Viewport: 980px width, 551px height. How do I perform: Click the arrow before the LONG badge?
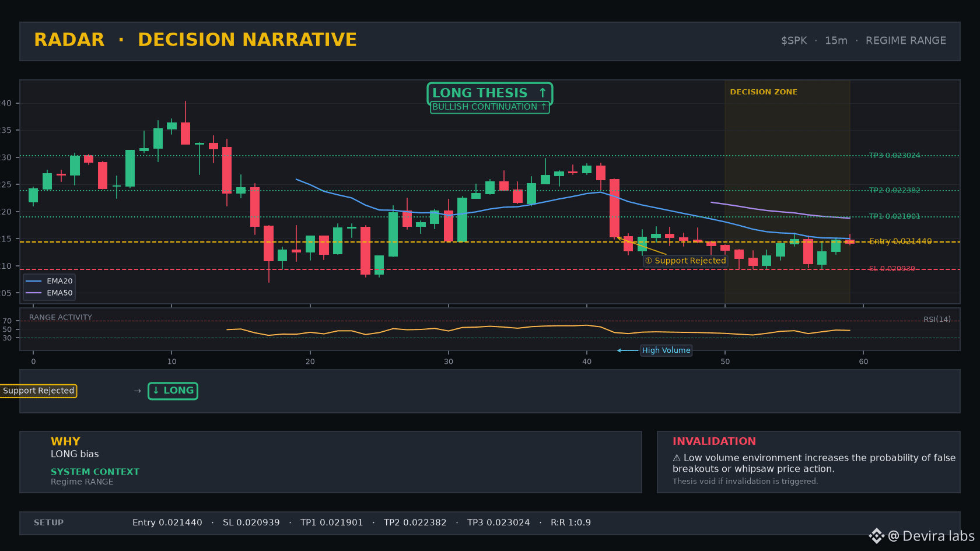[137, 391]
